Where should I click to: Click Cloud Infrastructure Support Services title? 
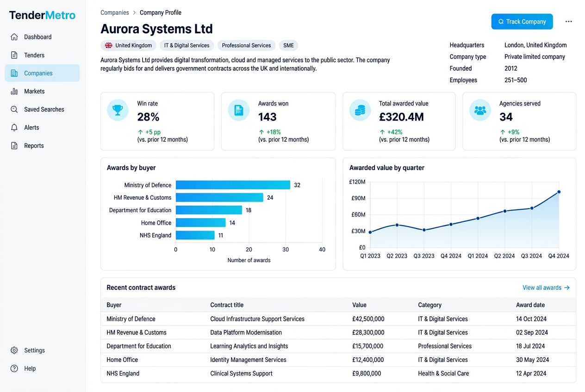coord(257,319)
